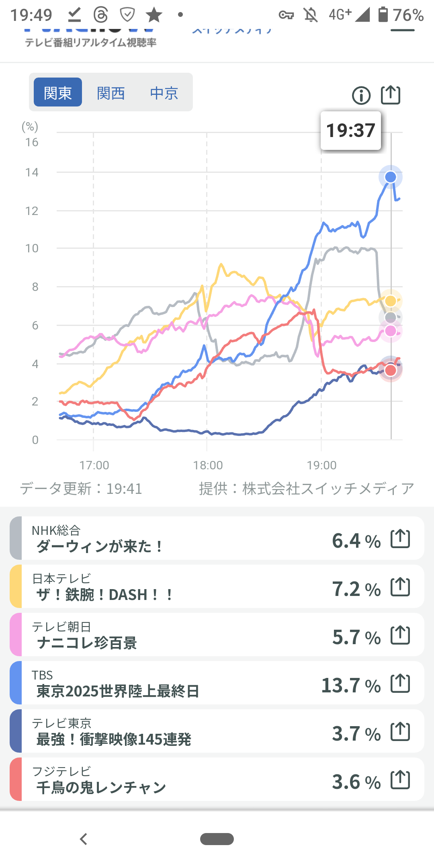Viewport: 434px width, 868px height.
Task: Share the 日本テレビ rating row
Action: pyautogui.click(x=400, y=587)
